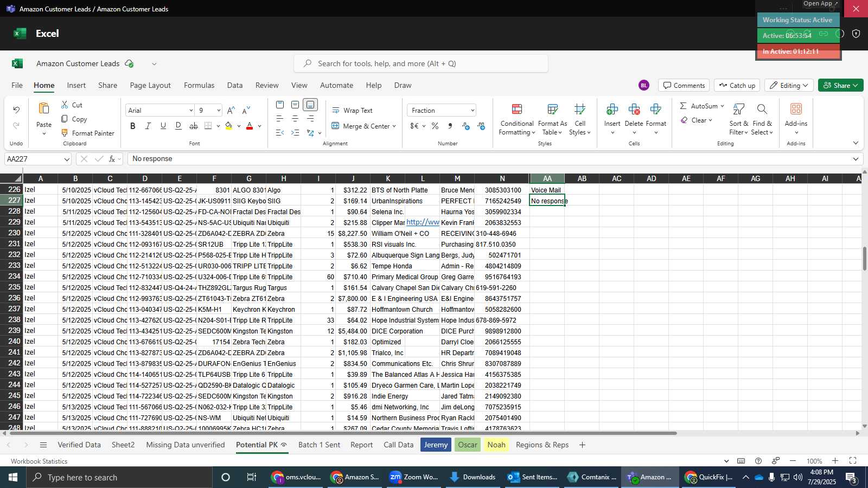Switch to the Jeremy sheet tab
Image resolution: width=868 pixels, height=488 pixels.
pyautogui.click(x=436, y=445)
